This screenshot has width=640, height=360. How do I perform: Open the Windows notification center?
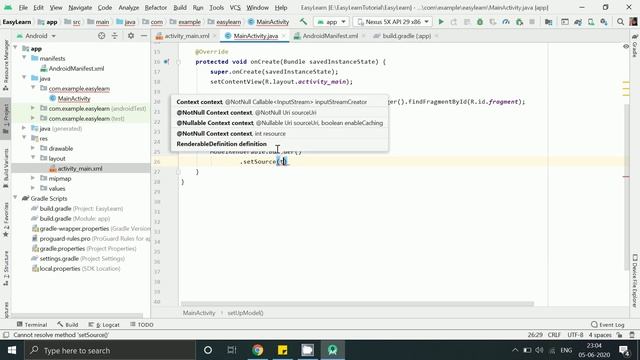(624, 350)
